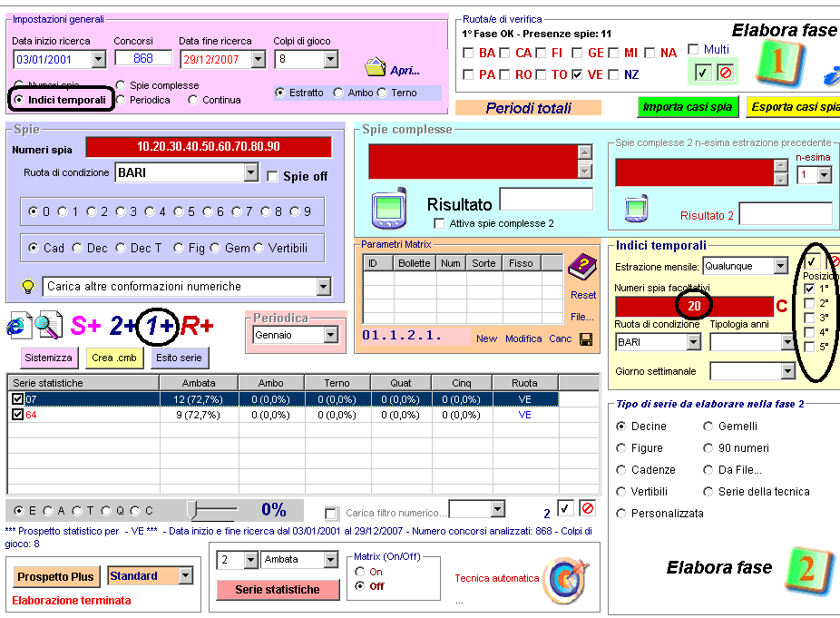Image resolution: width=840 pixels, height=618 pixels.
Task: Choose Figure series type for fase 2
Action: click(620, 447)
